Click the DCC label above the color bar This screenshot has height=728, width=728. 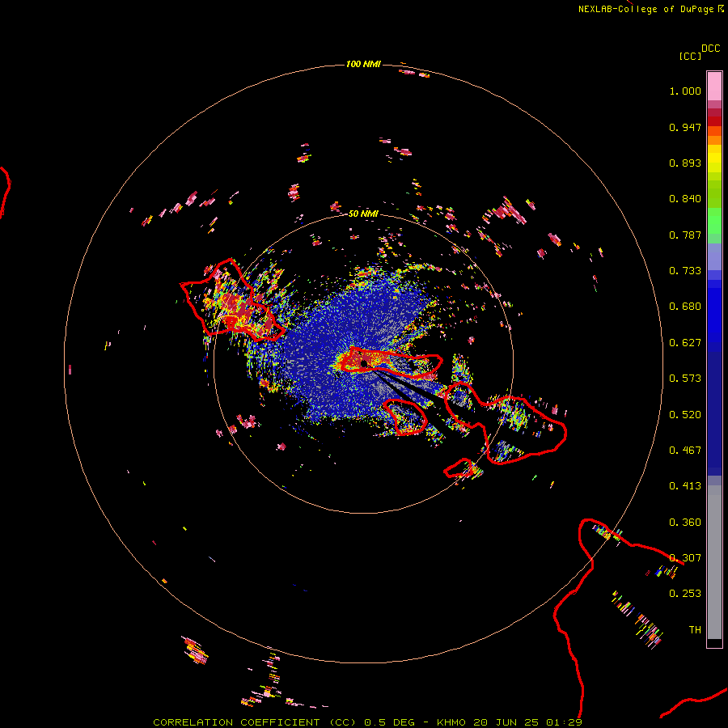(x=711, y=49)
